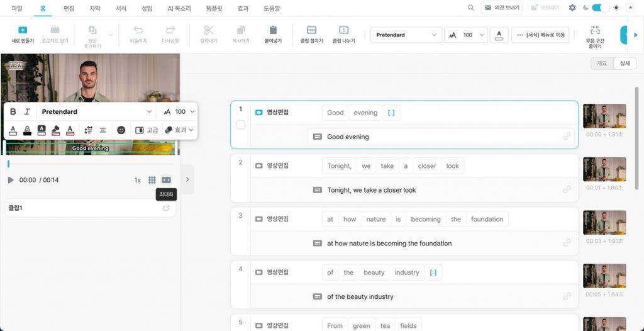Expand the 효과 effects dropdown
This screenshot has height=331, width=644.
click(x=179, y=130)
